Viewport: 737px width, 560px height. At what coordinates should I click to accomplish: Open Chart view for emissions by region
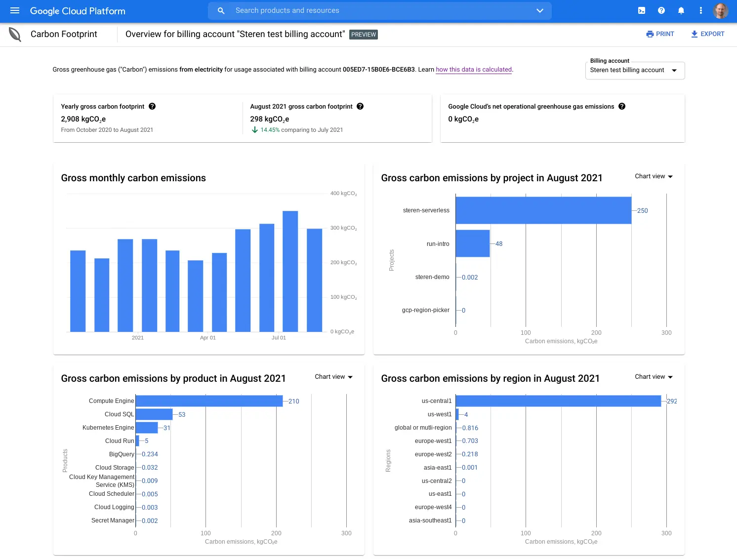coord(654,376)
